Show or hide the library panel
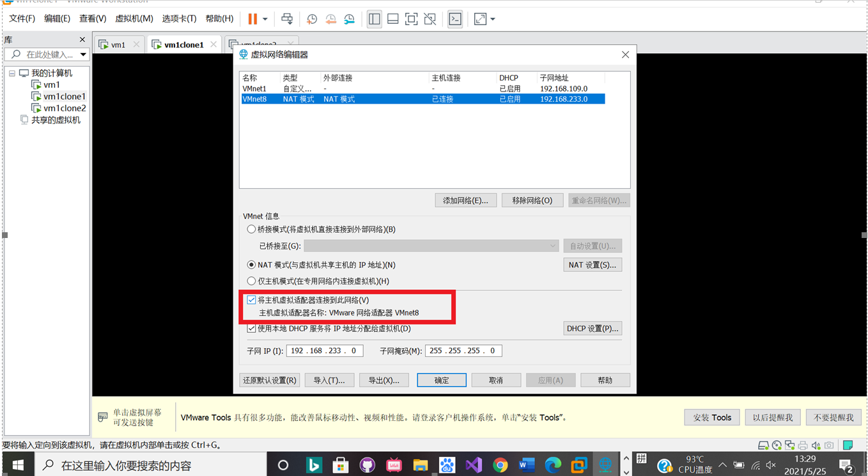 [374, 19]
